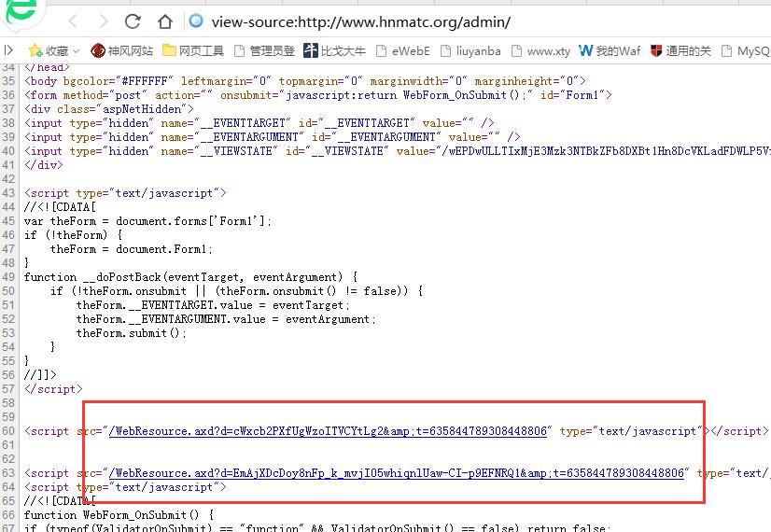Open the 比戈大牛 bookmark
The height and width of the screenshot is (532, 771).
click(334, 50)
